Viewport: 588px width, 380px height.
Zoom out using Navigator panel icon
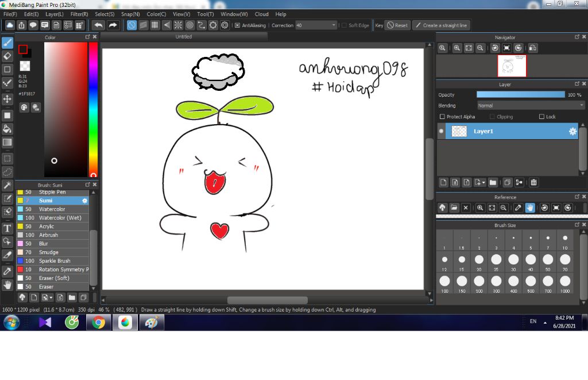pos(480,48)
